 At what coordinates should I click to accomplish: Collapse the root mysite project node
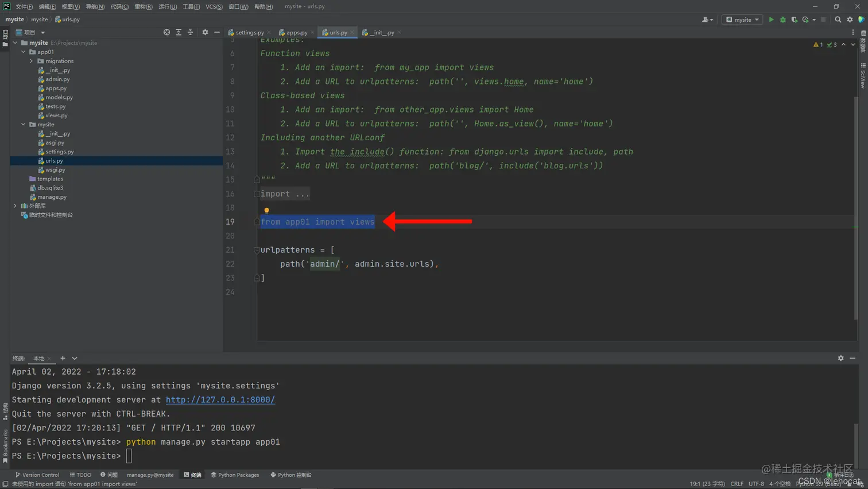tap(15, 43)
